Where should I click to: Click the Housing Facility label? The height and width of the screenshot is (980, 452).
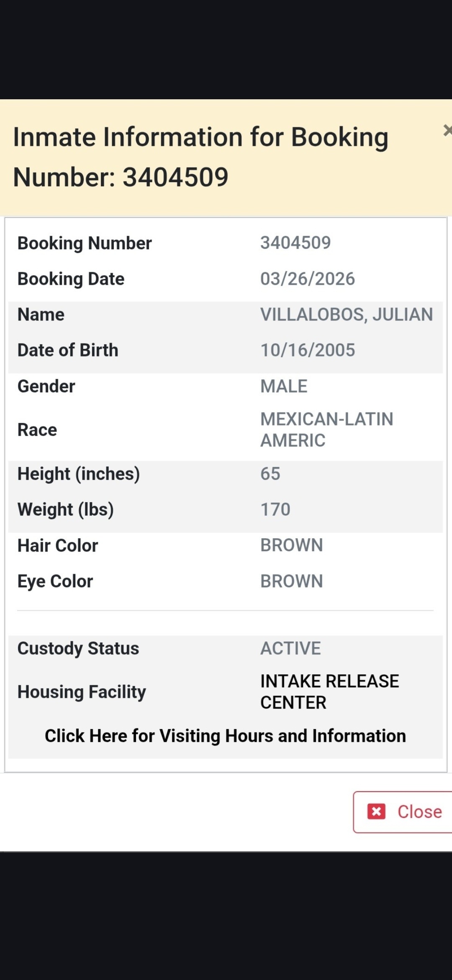click(x=82, y=692)
